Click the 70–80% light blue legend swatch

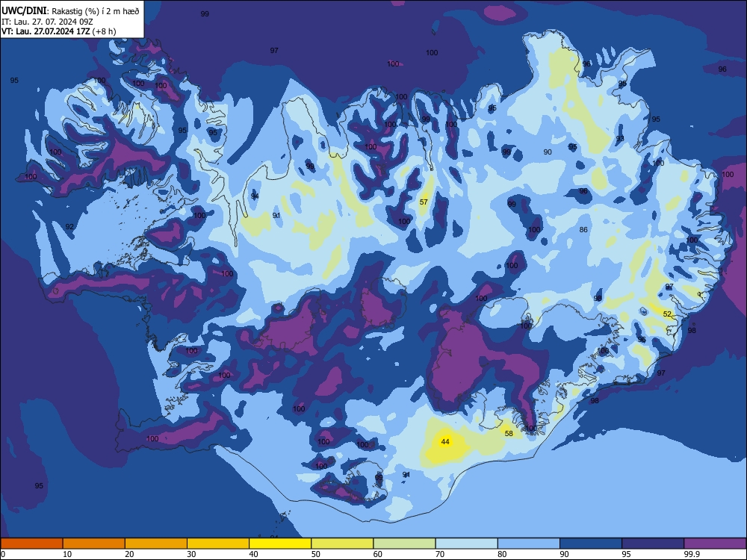(x=466, y=544)
